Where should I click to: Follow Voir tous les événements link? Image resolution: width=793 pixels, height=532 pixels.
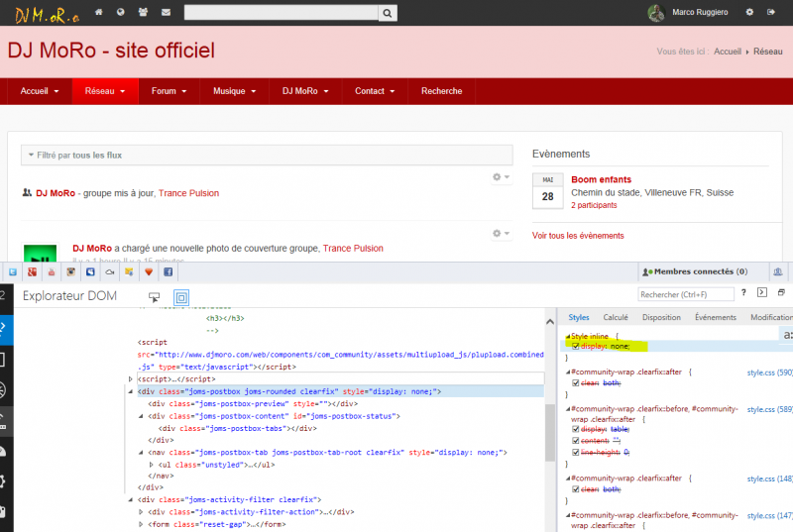tap(578, 236)
